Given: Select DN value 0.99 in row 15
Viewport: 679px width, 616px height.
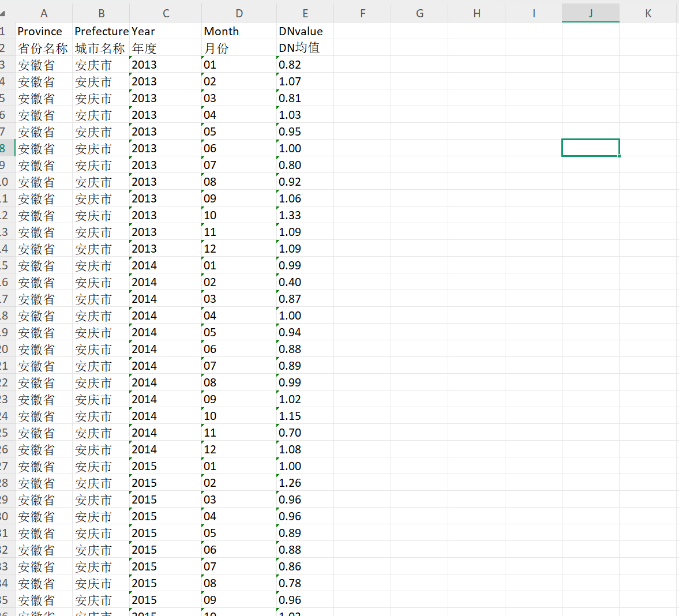Looking at the screenshot, I should tap(305, 266).
